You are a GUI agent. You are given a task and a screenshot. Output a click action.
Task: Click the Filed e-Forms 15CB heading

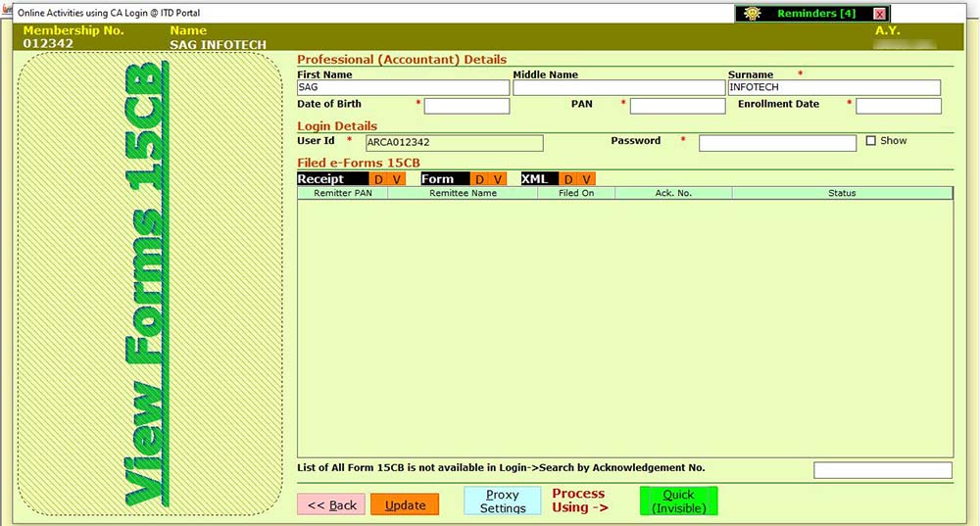(x=358, y=163)
